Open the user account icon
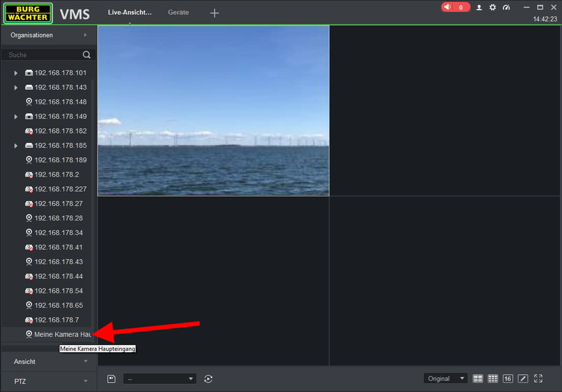562x392 pixels. [479, 7]
